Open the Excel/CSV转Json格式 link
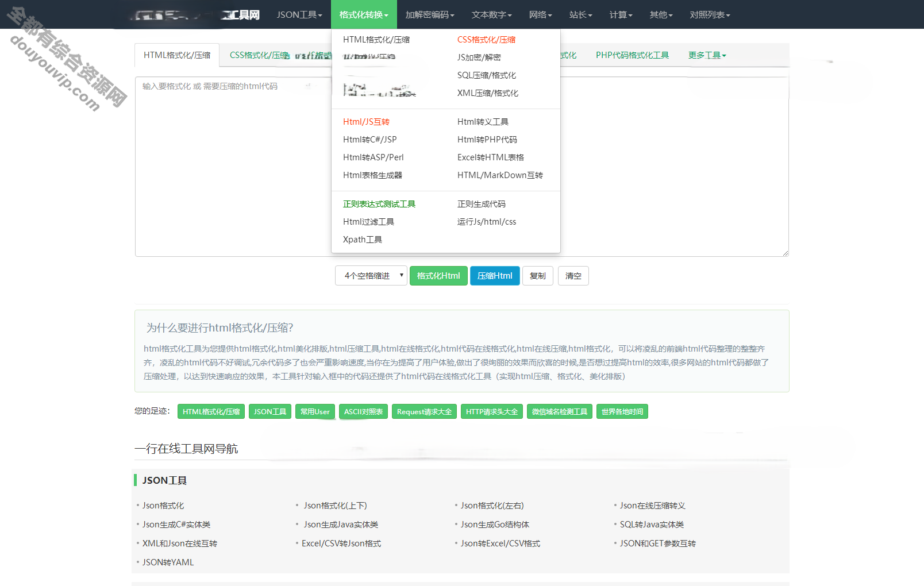Viewport: 924px width, 586px height. pyautogui.click(x=341, y=543)
